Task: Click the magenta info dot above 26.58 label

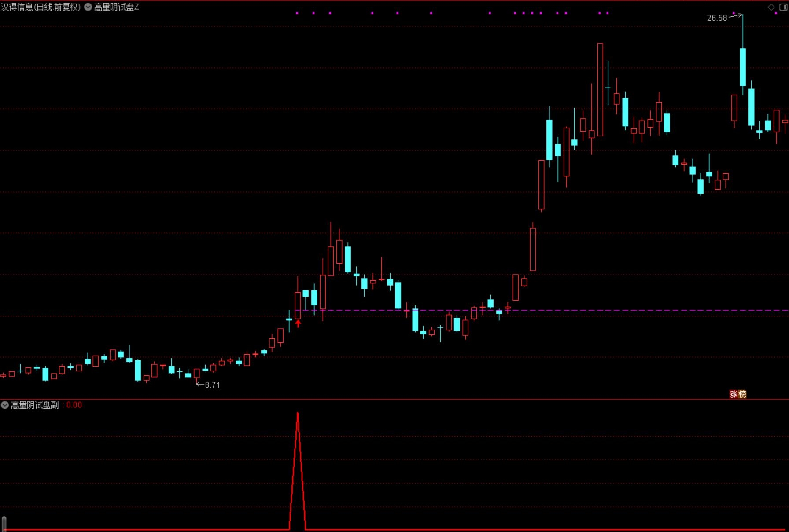Action: [x=734, y=13]
